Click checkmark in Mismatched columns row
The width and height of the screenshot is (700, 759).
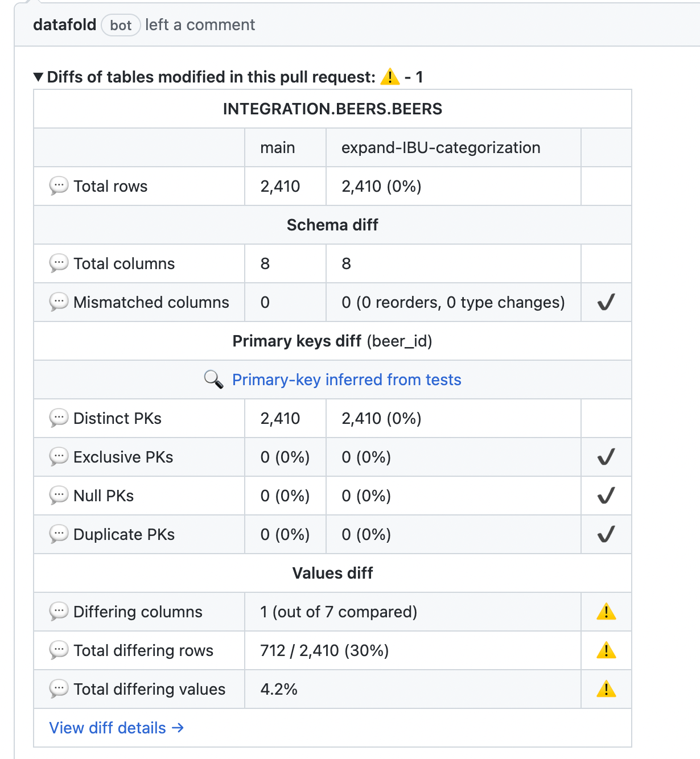pos(606,302)
